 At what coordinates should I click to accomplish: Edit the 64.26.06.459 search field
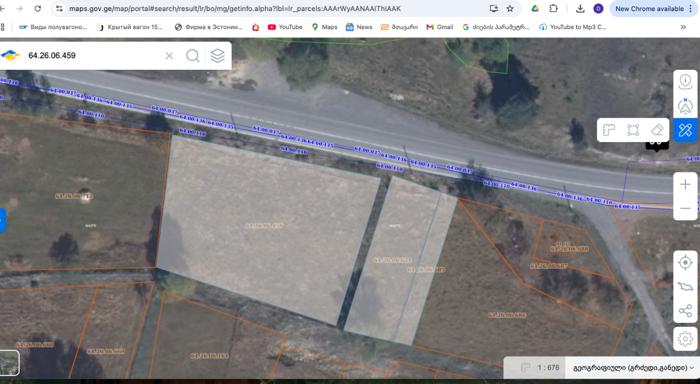[92, 55]
